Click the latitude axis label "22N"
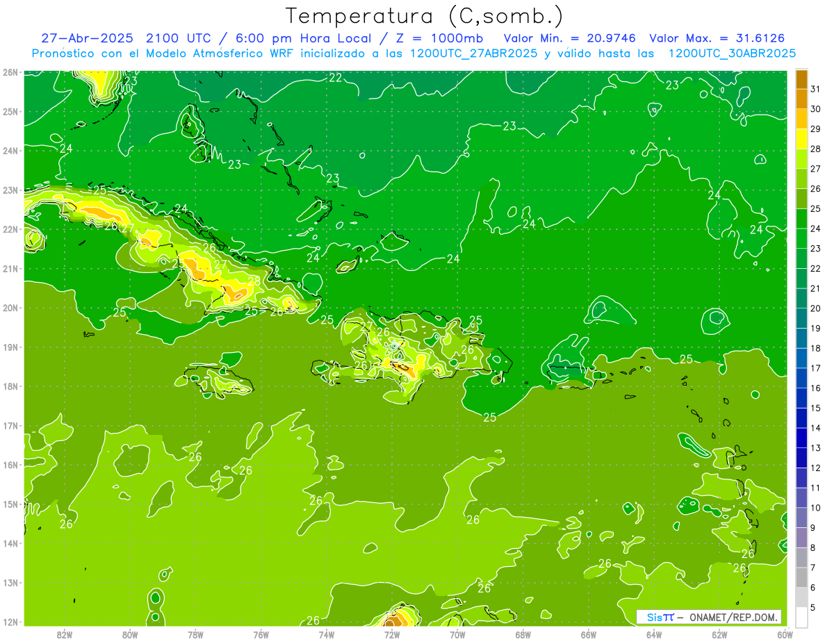The width and height of the screenshot is (834, 644). 10,229
